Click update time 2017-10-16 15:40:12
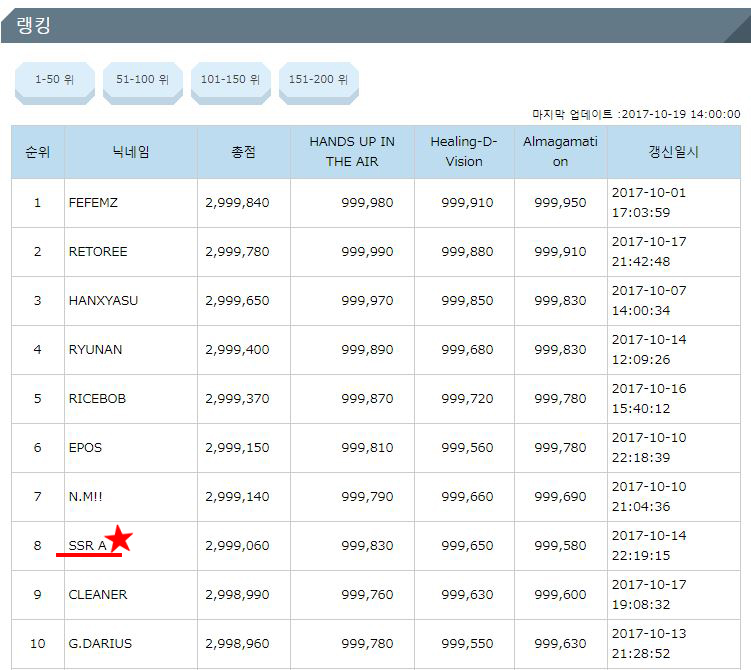Screen dimensions: 751x670 point(649,398)
